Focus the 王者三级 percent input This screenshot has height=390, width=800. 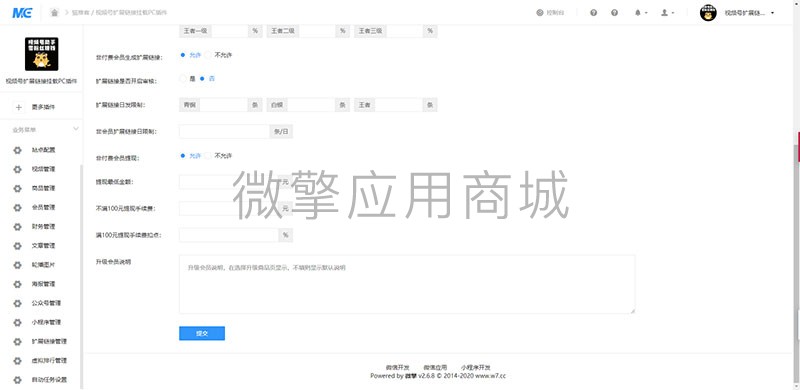(405, 31)
